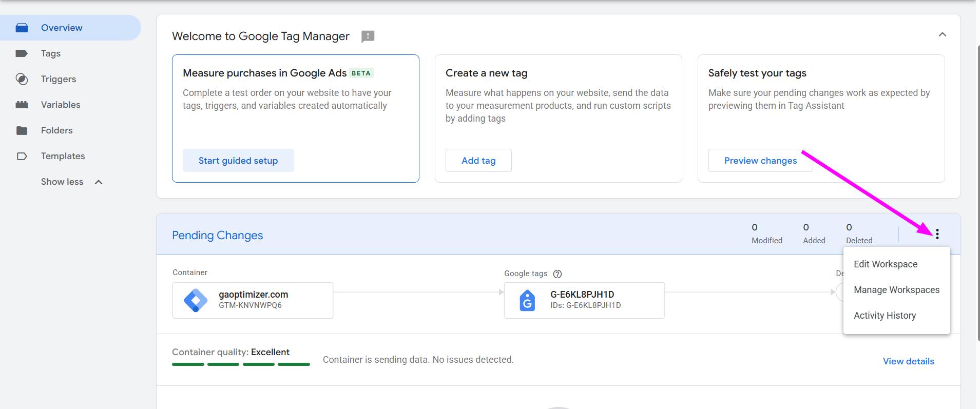Select Manage Workspaces from menu
Viewport: 980px width, 409px height.
(896, 290)
